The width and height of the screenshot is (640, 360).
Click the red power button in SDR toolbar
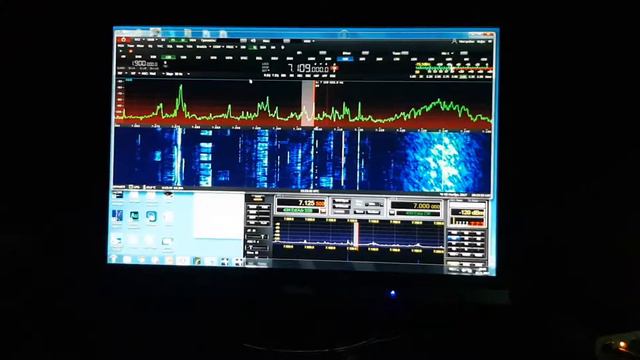[x=123, y=40]
